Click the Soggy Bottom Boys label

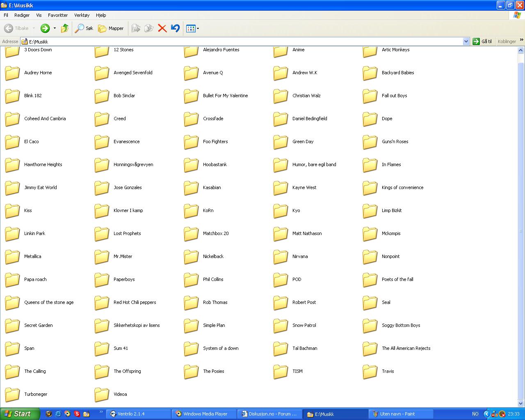point(401,325)
